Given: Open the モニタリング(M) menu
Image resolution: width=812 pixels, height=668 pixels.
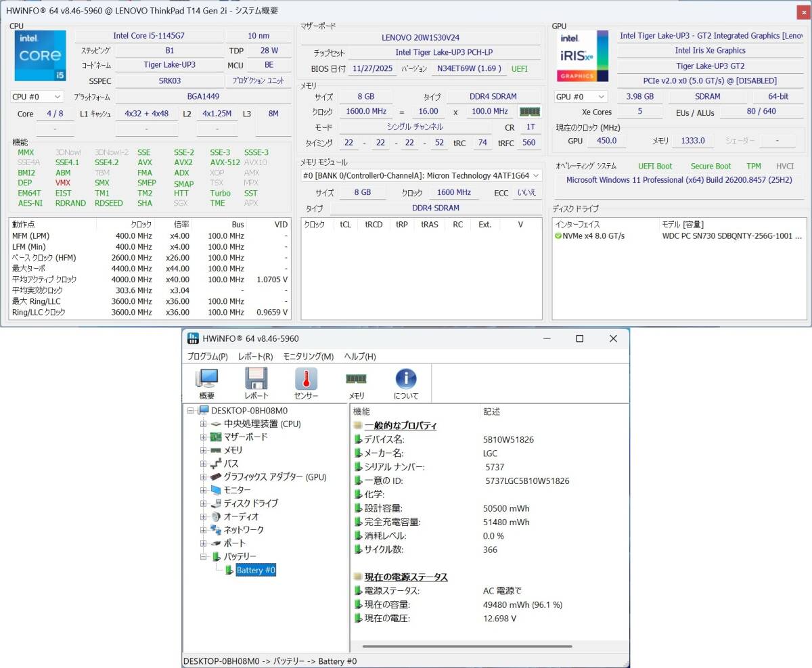Looking at the screenshot, I should tap(308, 357).
